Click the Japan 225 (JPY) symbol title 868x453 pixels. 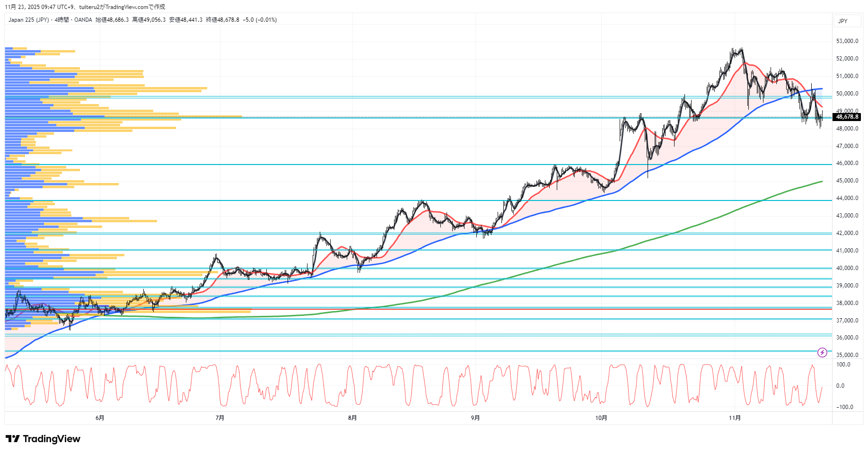tap(28, 20)
